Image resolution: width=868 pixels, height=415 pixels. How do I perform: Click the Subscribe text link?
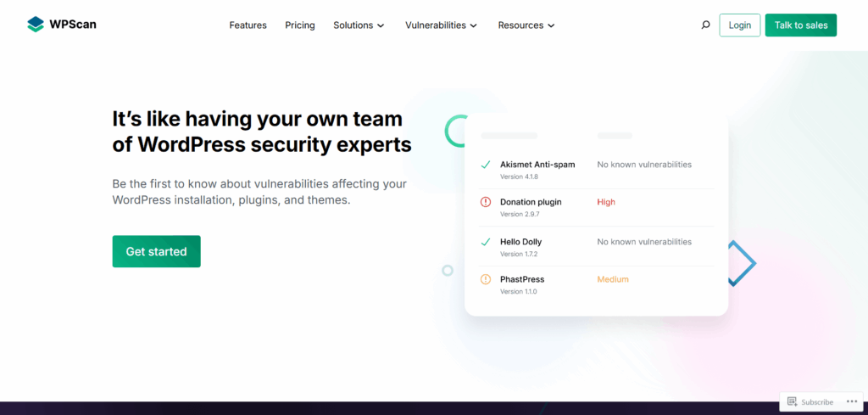(x=817, y=402)
